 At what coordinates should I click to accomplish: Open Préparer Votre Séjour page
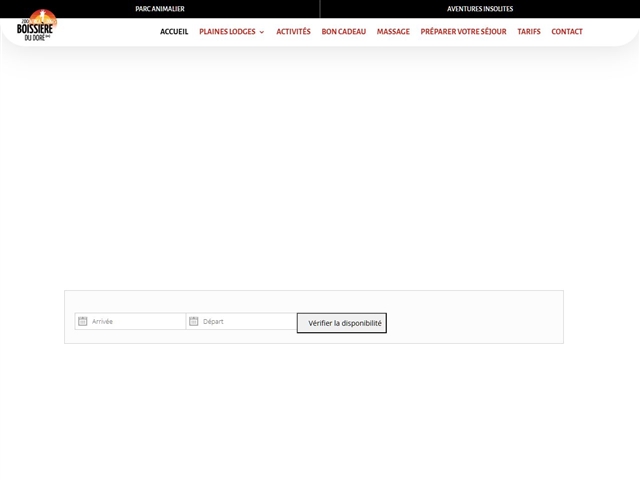463,32
